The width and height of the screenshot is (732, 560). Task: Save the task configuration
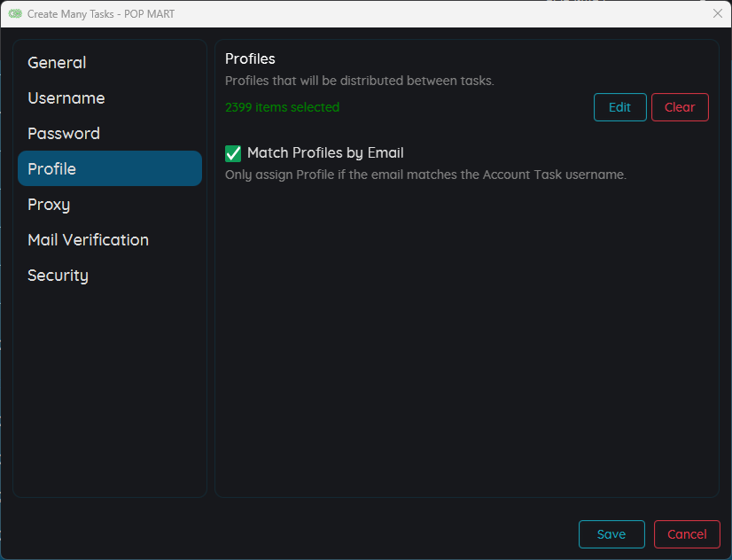(611, 534)
